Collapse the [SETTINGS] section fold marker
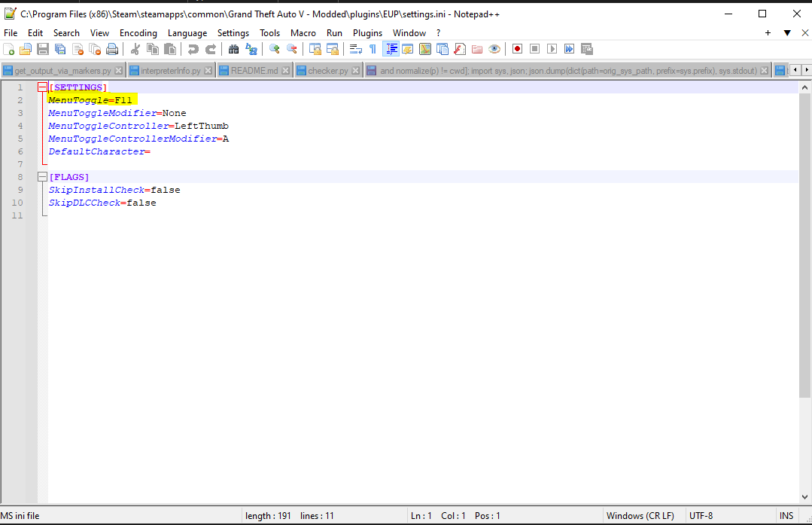The height and width of the screenshot is (525, 812). click(x=42, y=87)
